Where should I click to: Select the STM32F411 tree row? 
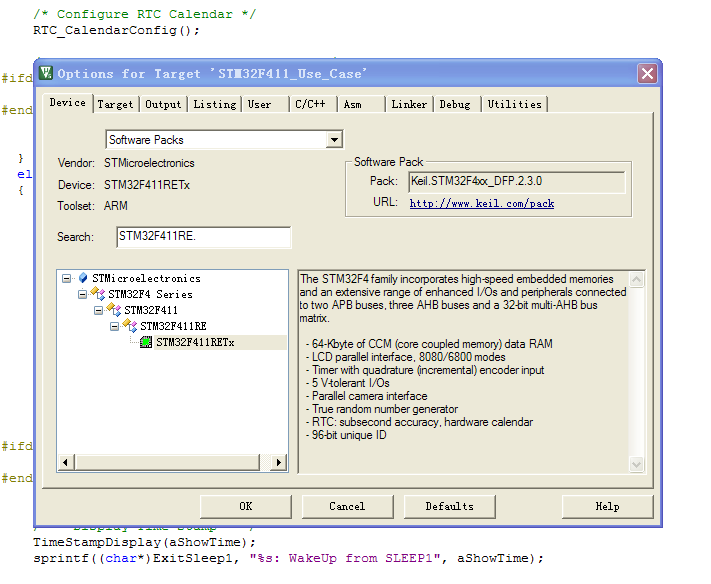tap(151, 310)
